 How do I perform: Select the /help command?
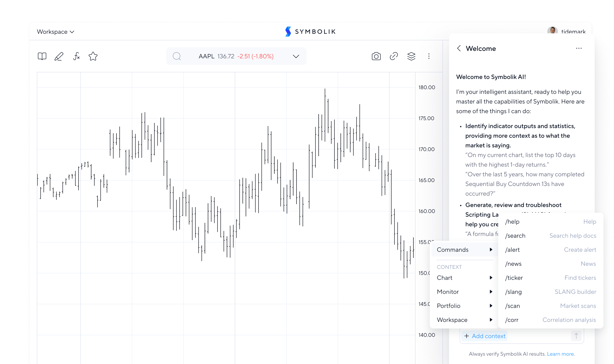pyautogui.click(x=550, y=221)
